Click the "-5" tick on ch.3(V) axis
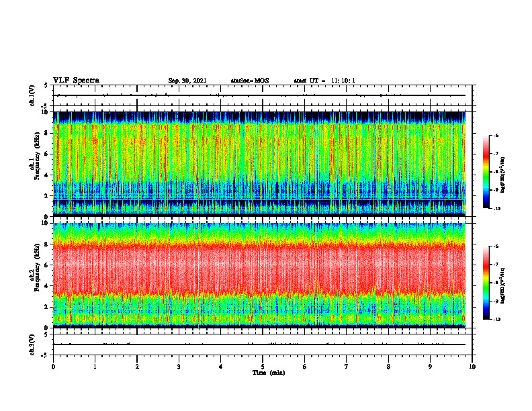 45,355
